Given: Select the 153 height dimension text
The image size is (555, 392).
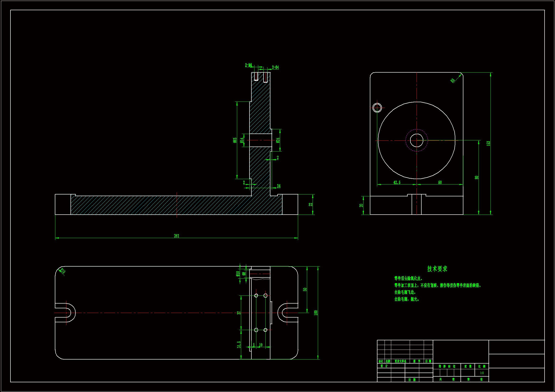Looking at the screenshot, I should click(x=488, y=143).
